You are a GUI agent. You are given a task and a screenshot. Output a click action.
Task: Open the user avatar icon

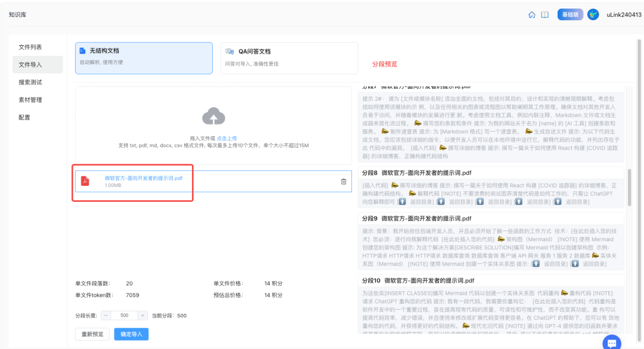coord(593,14)
